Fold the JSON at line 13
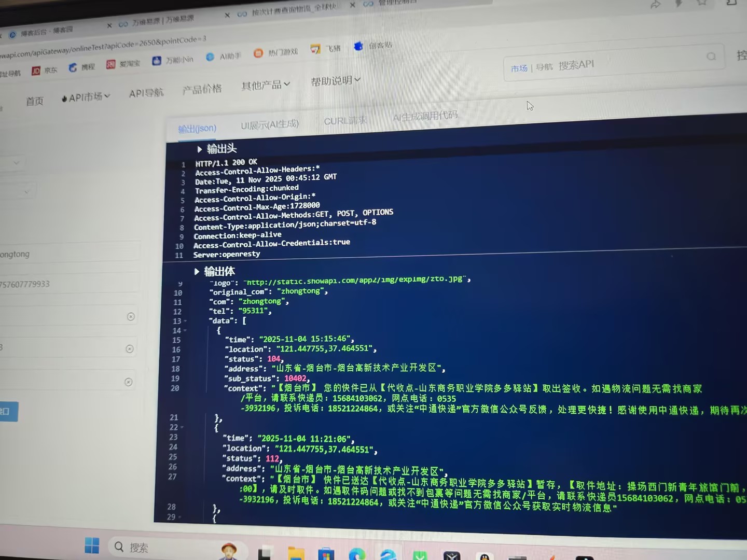The width and height of the screenshot is (747, 560). pos(185,321)
